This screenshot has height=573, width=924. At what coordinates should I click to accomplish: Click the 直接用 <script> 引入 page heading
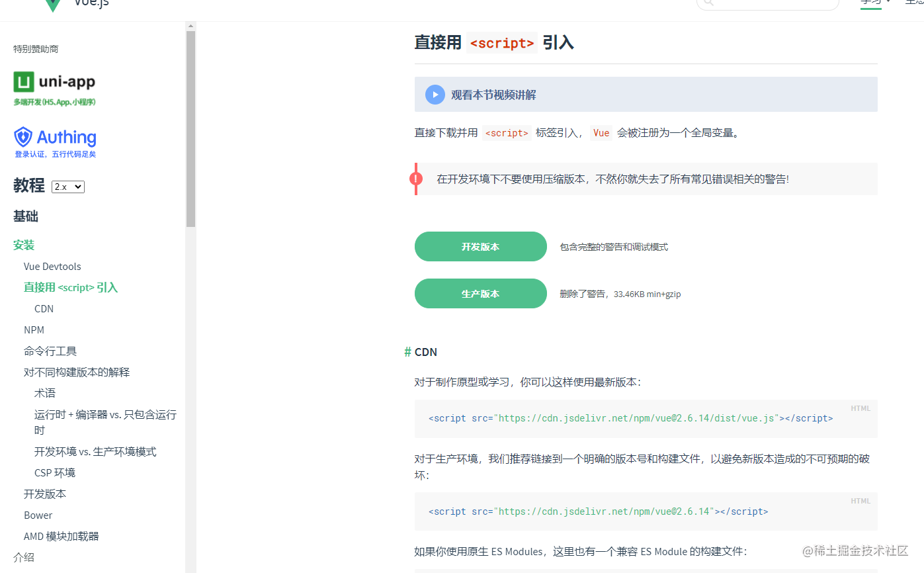tap(494, 42)
